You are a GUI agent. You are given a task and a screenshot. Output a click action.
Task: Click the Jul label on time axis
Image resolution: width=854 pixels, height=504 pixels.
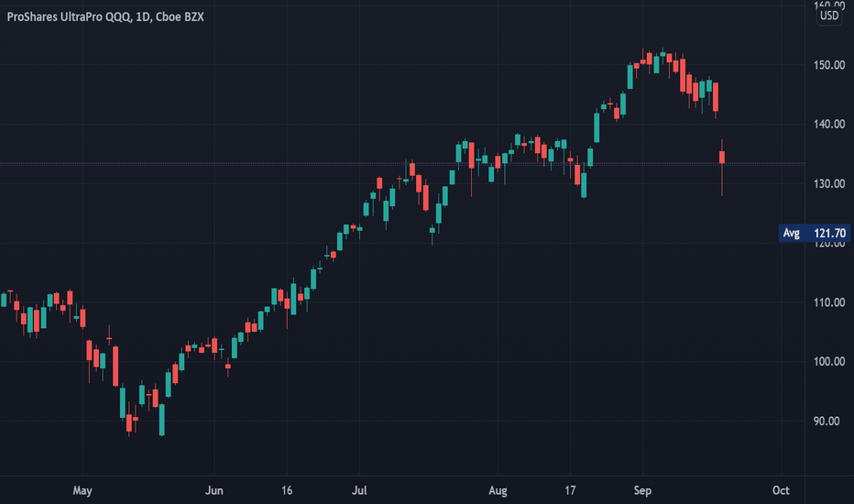[359, 490]
